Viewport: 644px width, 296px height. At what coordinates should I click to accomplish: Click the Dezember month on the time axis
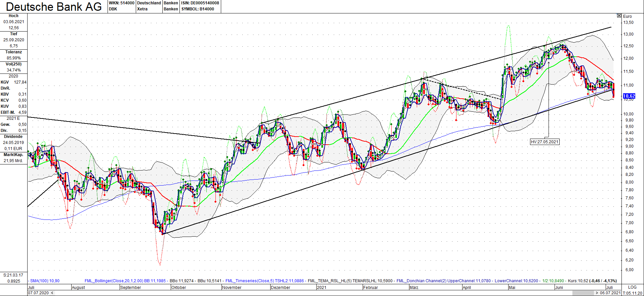pos(280,288)
